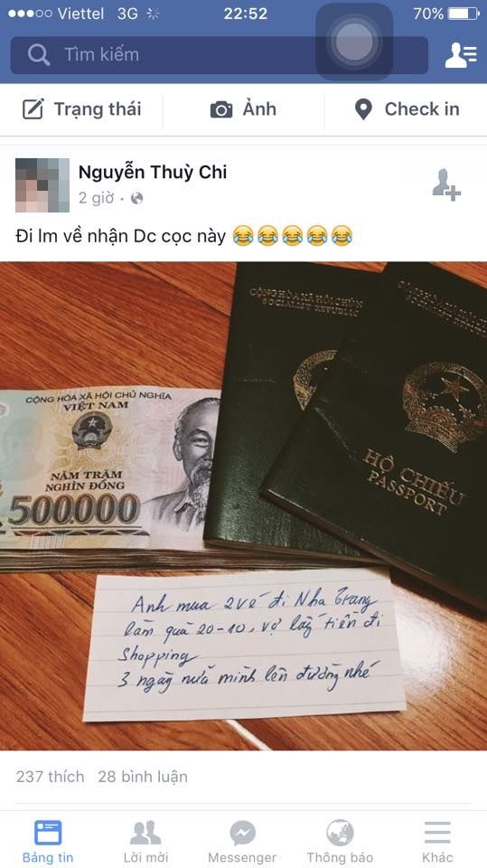
Task: Tap the 2 giờ post timestamp
Action: 96,198
